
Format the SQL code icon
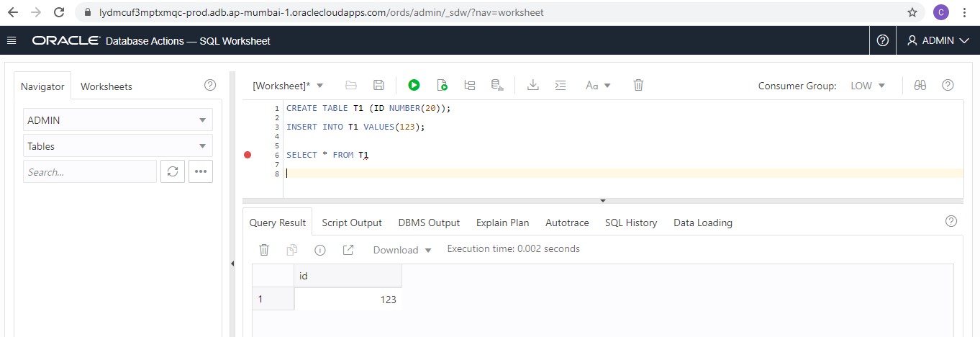tap(561, 85)
